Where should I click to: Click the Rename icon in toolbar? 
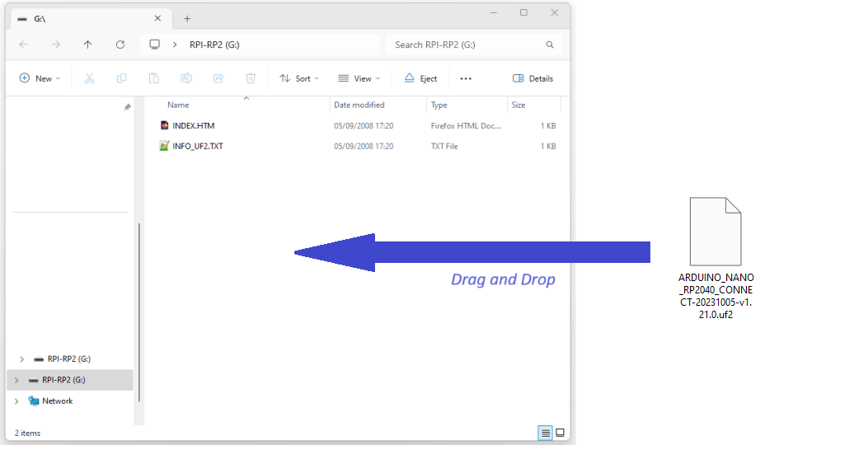(x=186, y=78)
